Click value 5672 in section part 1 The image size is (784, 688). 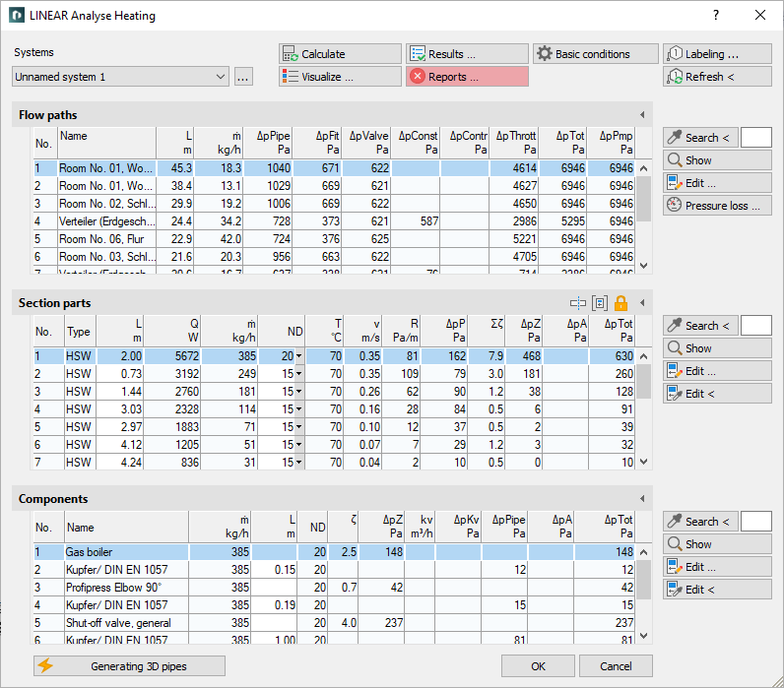point(173,356)
